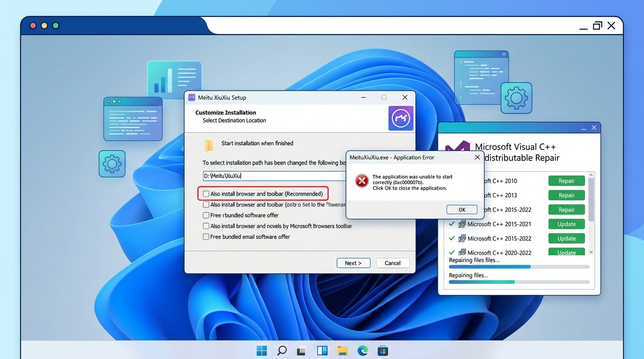This screenshot has width=644, height=359.
Task: Update Microsoft C++ 2015-2021
Action: [x=566, y=224]
